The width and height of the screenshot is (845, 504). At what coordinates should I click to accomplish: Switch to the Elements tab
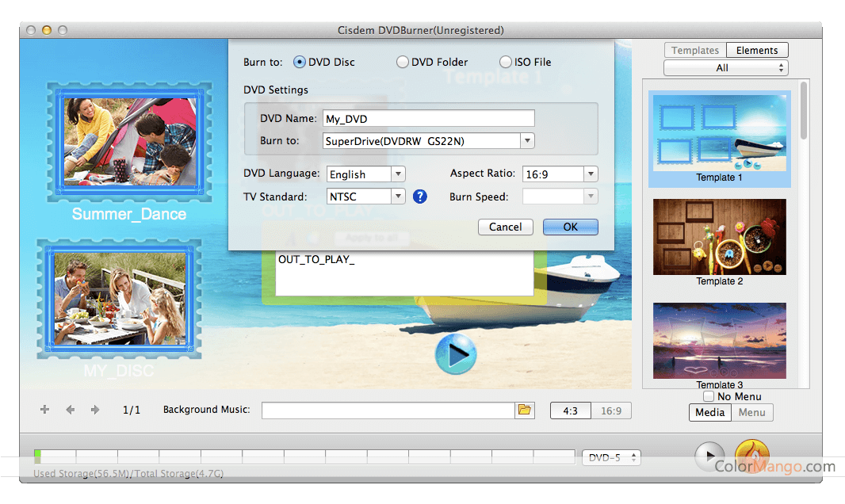point(757,50)
